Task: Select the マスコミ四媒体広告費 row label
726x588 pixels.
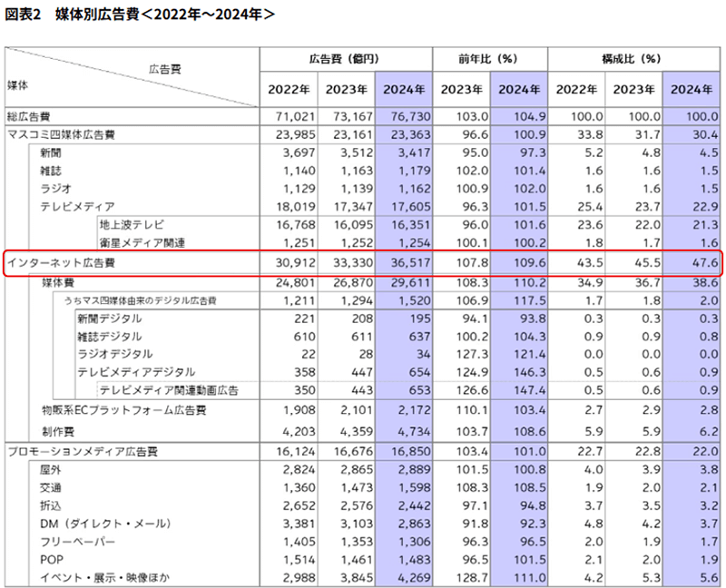Action: (x=61, y=134)
